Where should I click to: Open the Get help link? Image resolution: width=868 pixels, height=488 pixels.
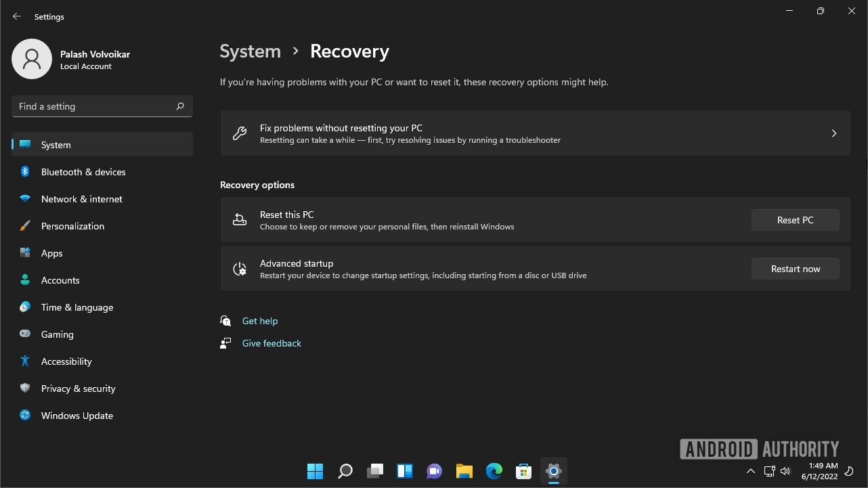click(x=260, y=321)
